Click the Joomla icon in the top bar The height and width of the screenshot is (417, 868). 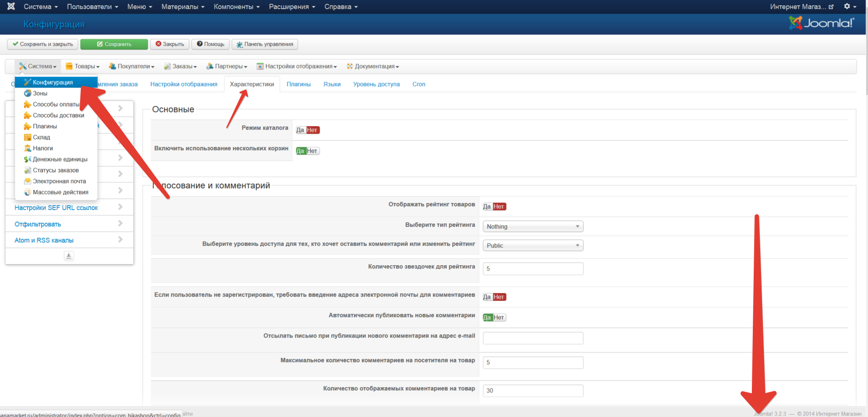point(11,6)
